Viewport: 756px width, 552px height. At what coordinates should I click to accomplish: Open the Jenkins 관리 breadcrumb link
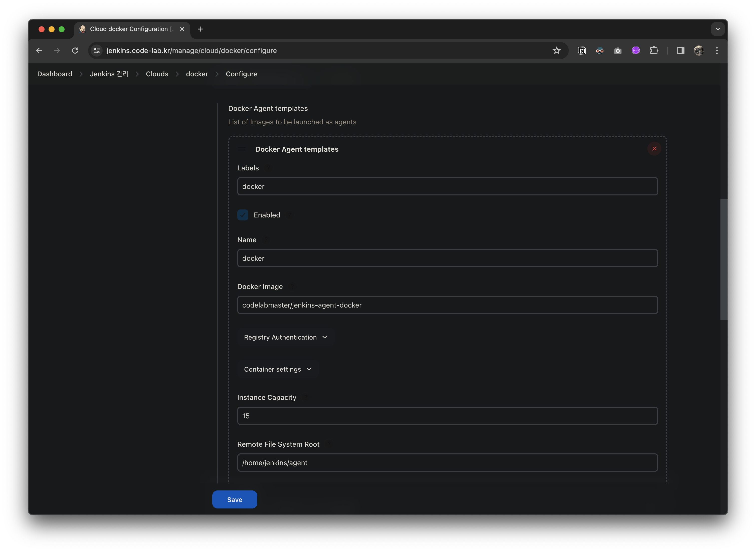tap(109, 74)
